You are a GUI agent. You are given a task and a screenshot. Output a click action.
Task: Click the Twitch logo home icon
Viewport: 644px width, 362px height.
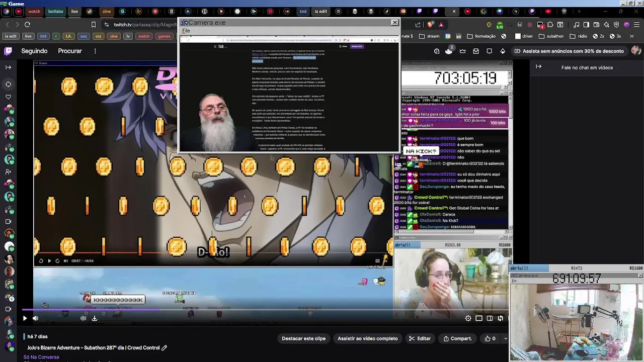[x=8, y=51]
